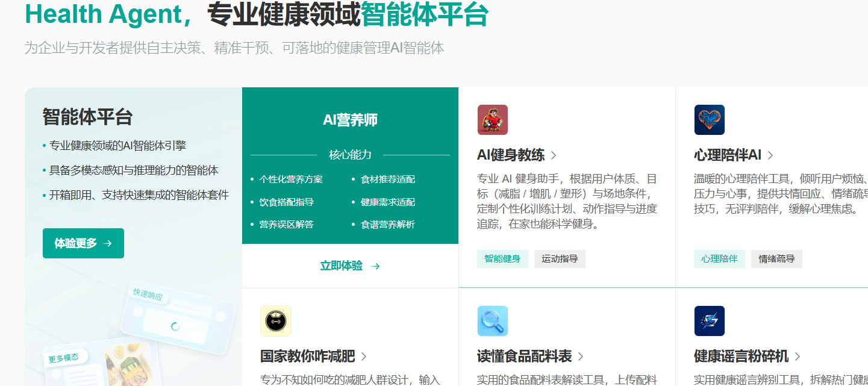Open 国家教你咋减肥 using its chevron arrow
Image resolution: width=868 pixels, height=386 pixels.
click(x=364, y=356)
